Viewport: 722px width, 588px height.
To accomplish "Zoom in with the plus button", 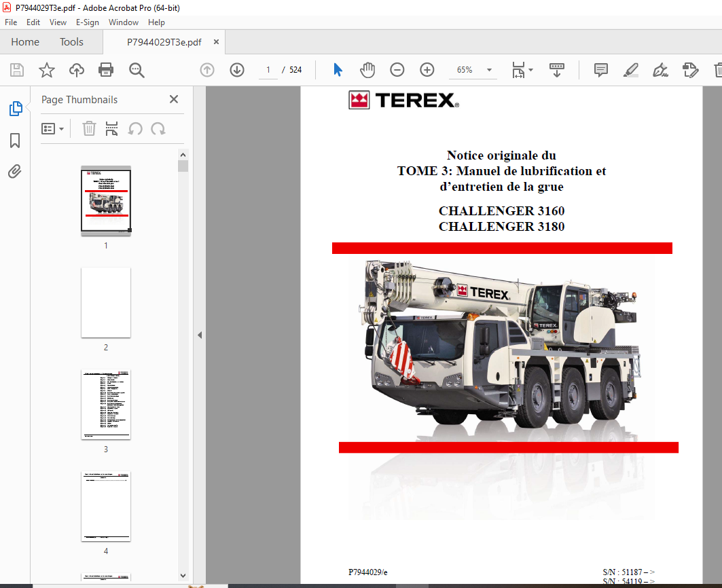I will 427,70.
